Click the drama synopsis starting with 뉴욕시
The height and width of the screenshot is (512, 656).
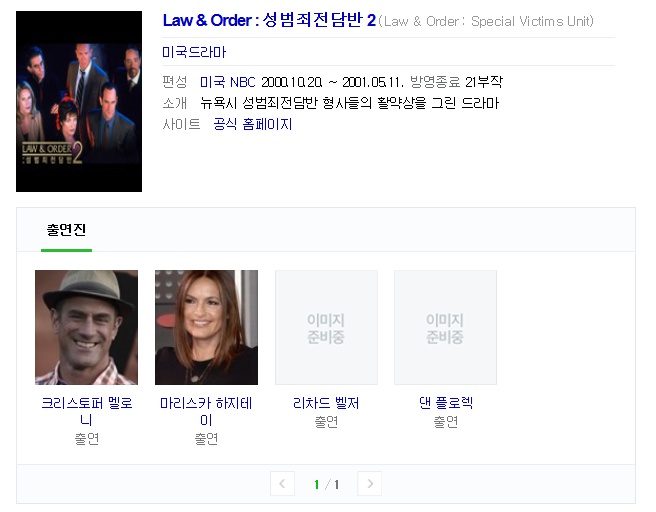click(x=350, y=103)
